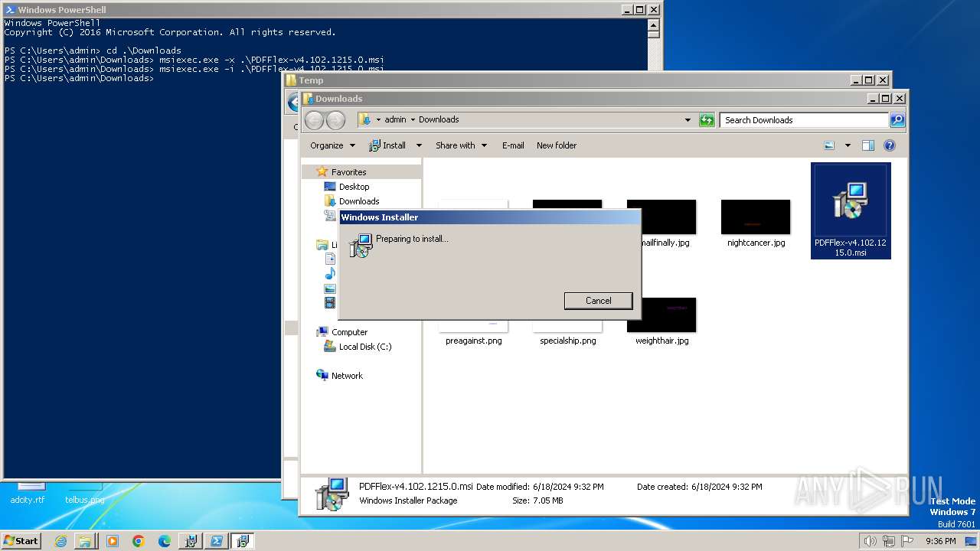Select the weighthair.jpg thumbnail
The image size is (980, 551).
point(661,315)
